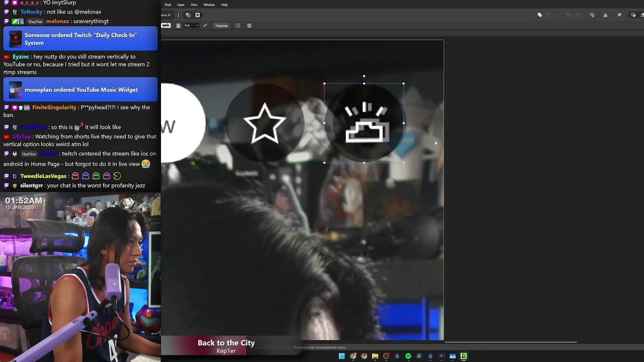The height and width of the screenshot is (362, 644).
Task: Click the username 'ToRocky' in chat
Action: click(x=31, y=12)
